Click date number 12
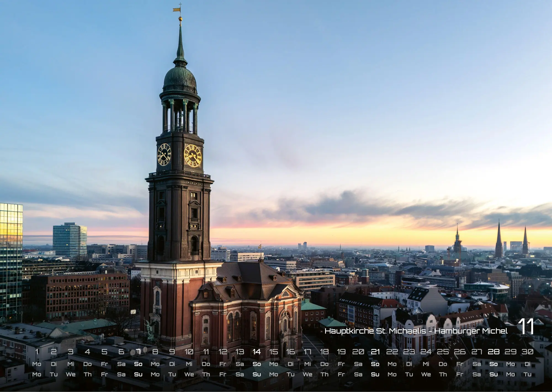The image size is (552, 392). [223, 352]
